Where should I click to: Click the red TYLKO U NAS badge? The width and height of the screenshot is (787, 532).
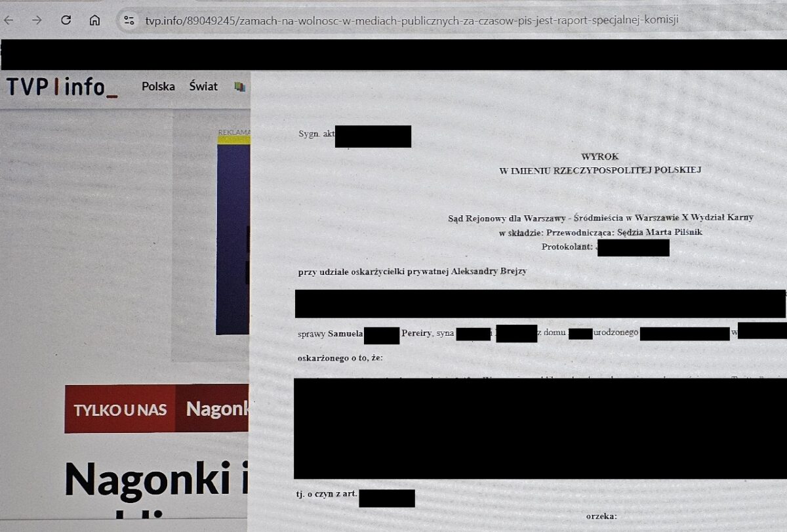click(120, 409)
